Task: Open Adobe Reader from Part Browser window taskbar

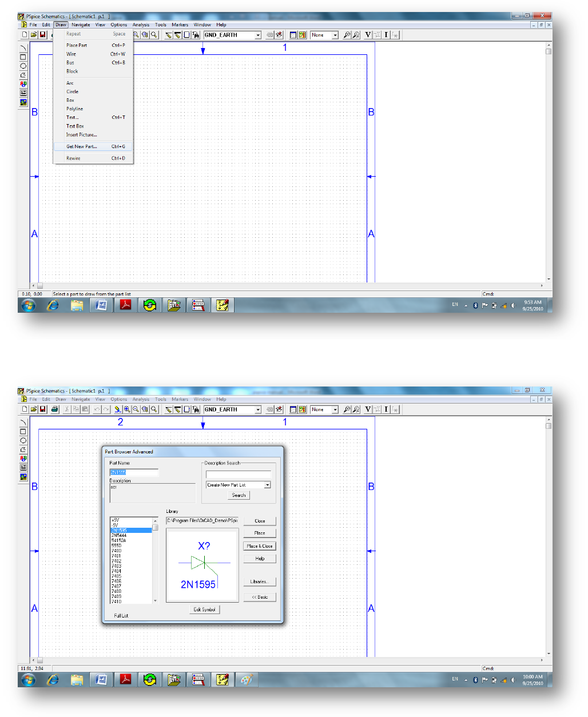Action: click(x=125, y=680)
